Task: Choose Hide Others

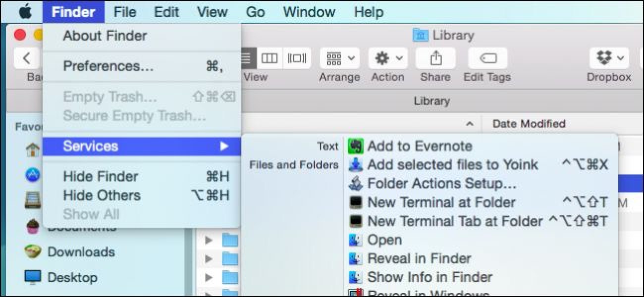Action: point(142,196)
